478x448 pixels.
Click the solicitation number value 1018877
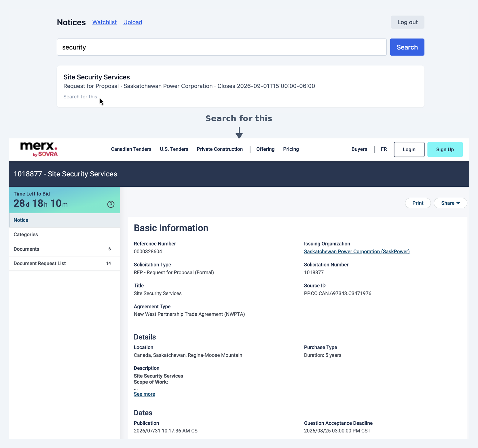[x=314, y=272]
